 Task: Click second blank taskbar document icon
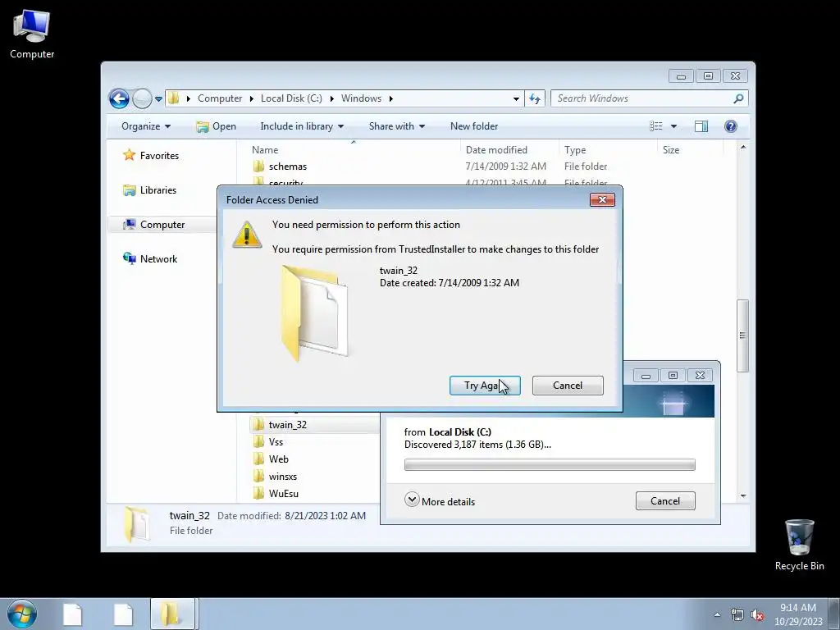(123, 614)
